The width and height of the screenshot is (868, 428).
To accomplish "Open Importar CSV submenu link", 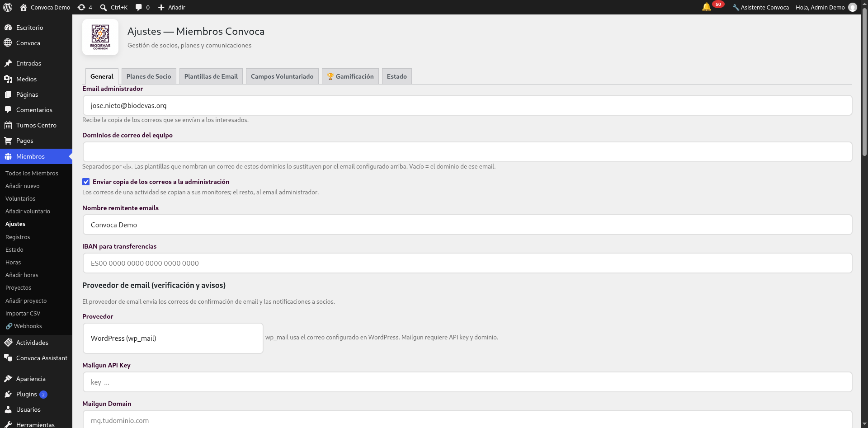I will click(x=23, y=313).
